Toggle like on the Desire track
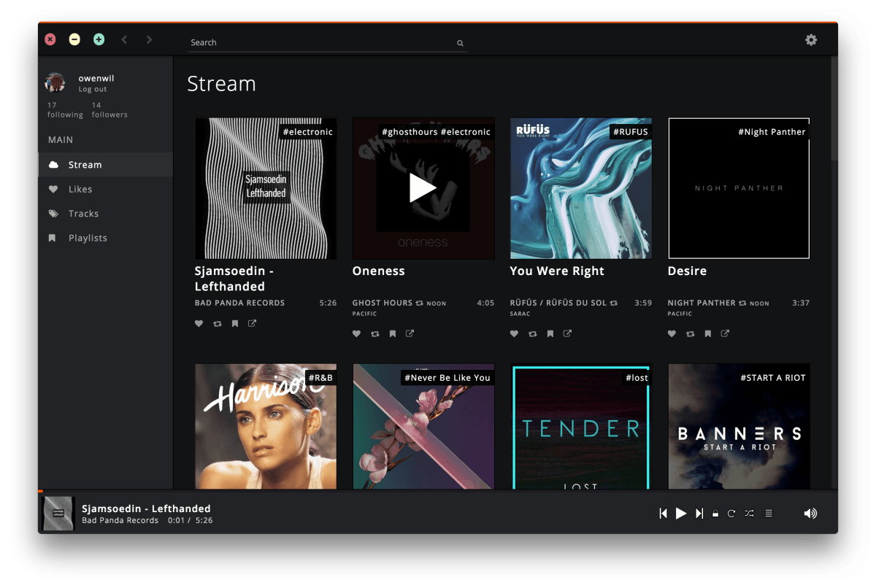 point(672,333)
